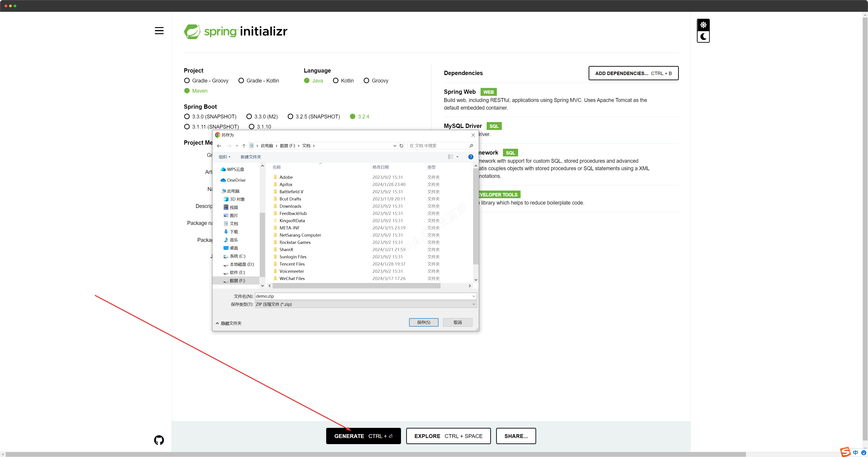Image resolution: width=868 pixels, height=457 pixels.
Task: Click the ADD DEPENDENCIES button
Action: tap(633, 73)
